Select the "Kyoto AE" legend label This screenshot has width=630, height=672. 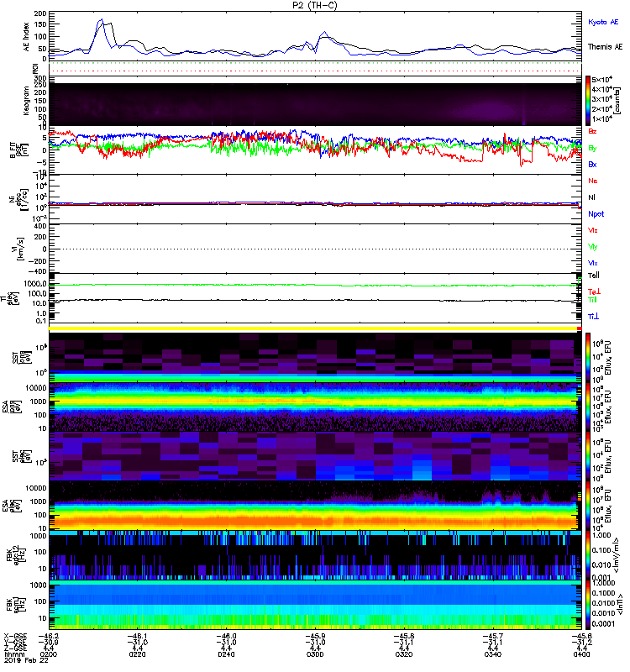click(603, 22)
